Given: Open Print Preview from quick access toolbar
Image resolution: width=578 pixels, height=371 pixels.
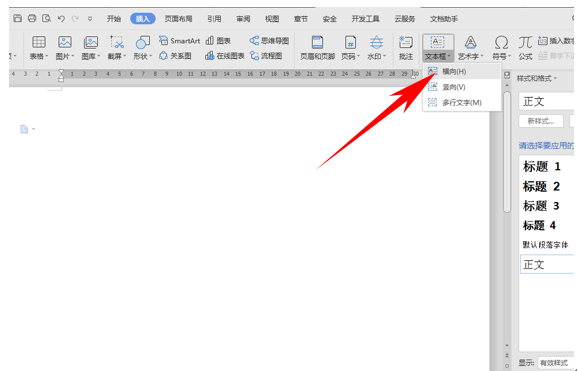Looking at the screenshot, I should pos(46,18).
